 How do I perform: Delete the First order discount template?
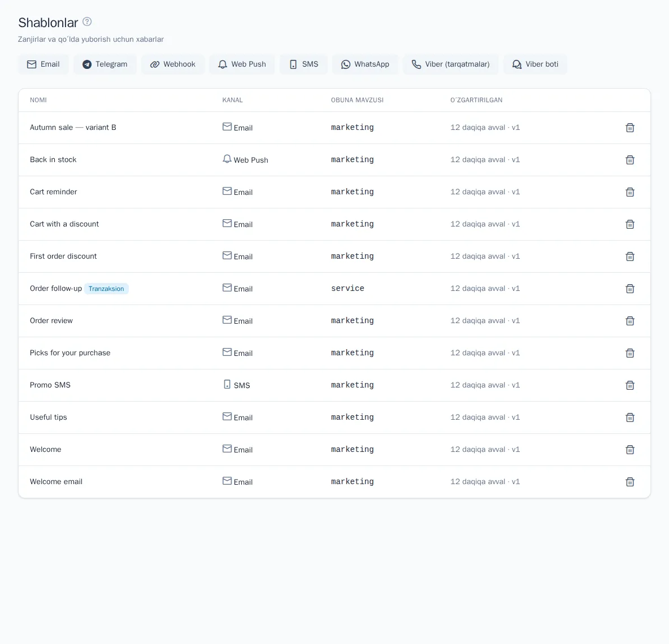[x=630, y=256]
